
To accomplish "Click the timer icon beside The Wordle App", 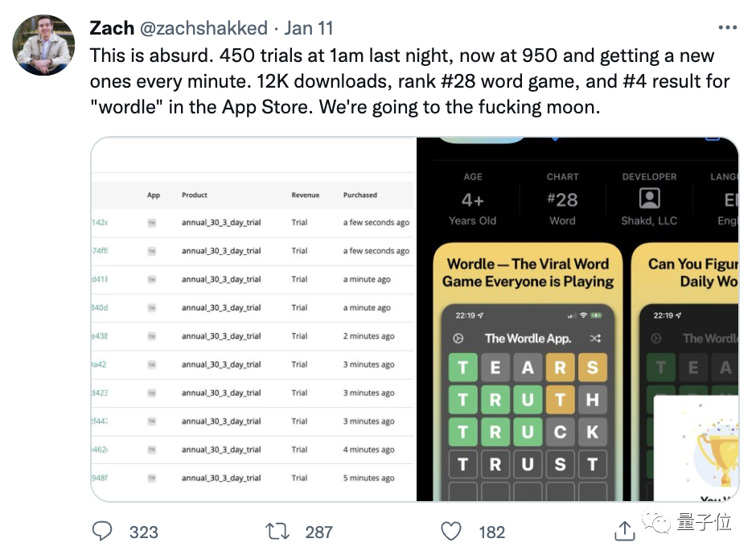I will pos(458,339).
